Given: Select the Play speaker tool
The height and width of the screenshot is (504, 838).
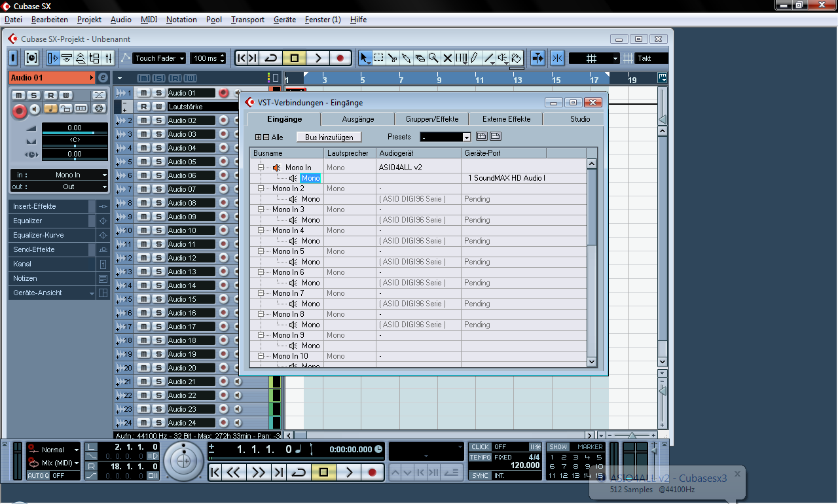Looking at the screenshot, I should click(x=503, y=58).
